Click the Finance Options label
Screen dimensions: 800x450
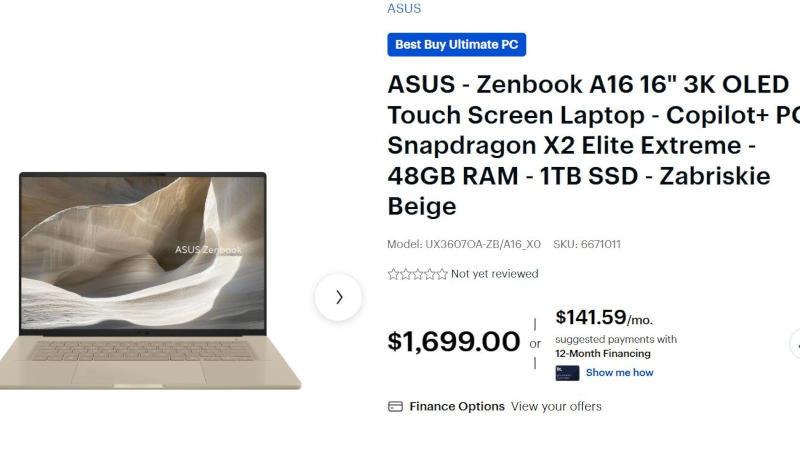point(456,406)
